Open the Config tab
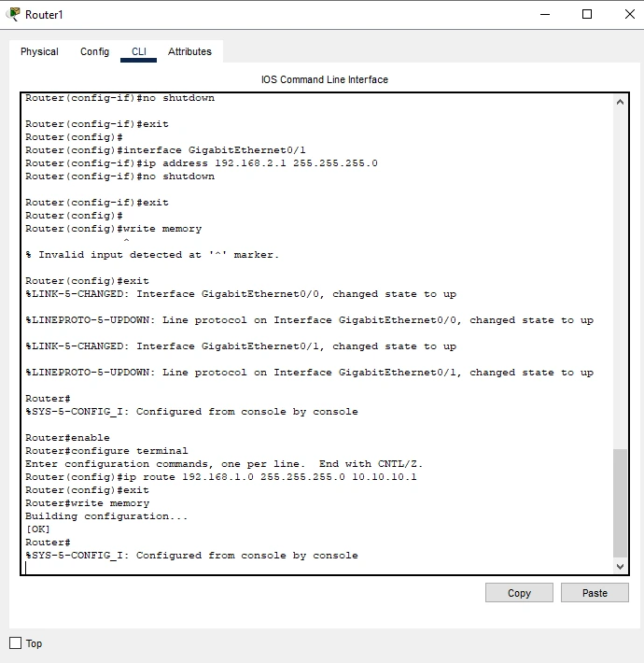Image resolution: width=644 pixels, height=663 pixels. tap(94, 51)
